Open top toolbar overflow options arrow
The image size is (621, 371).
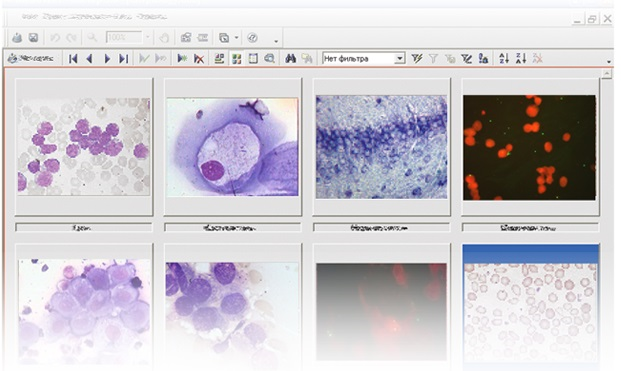(x=276, y=41)
